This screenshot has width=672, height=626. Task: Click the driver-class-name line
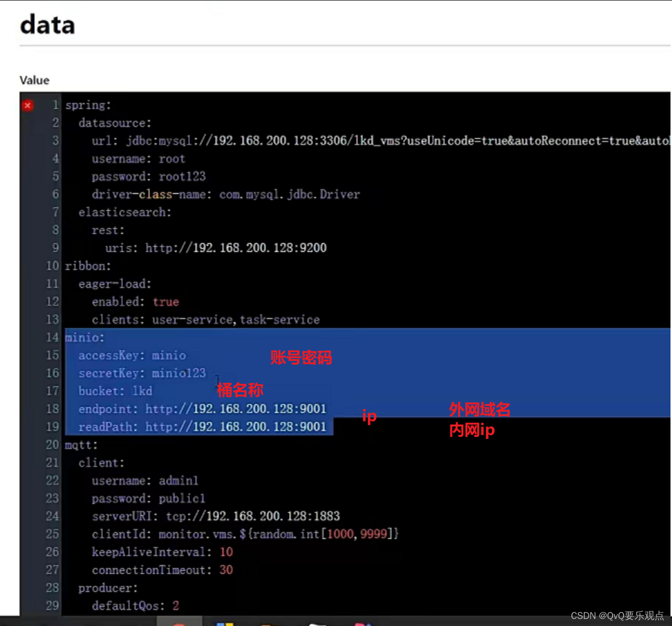tap(225, 194)
